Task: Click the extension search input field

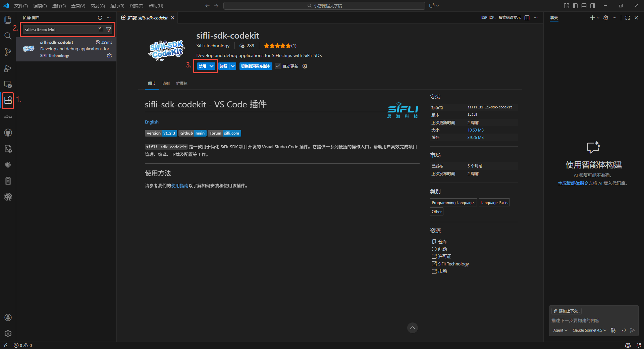Action: (x=60, y=30)
